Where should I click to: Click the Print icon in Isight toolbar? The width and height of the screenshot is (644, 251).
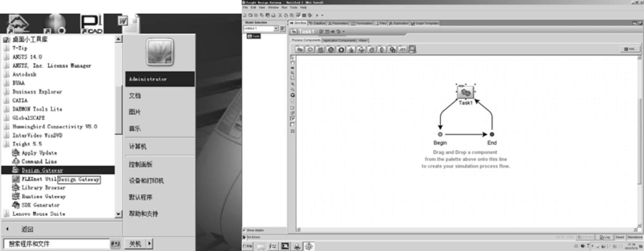tap(273, 15)
